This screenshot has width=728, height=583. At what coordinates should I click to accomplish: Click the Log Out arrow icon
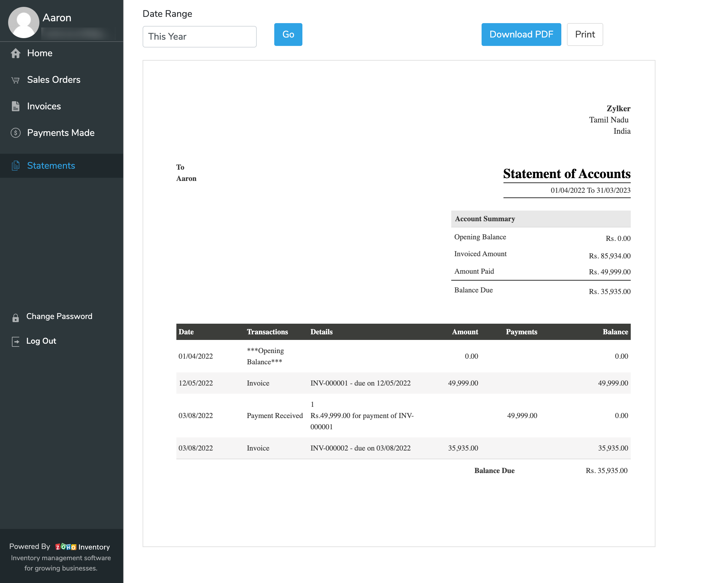(16, 341)
